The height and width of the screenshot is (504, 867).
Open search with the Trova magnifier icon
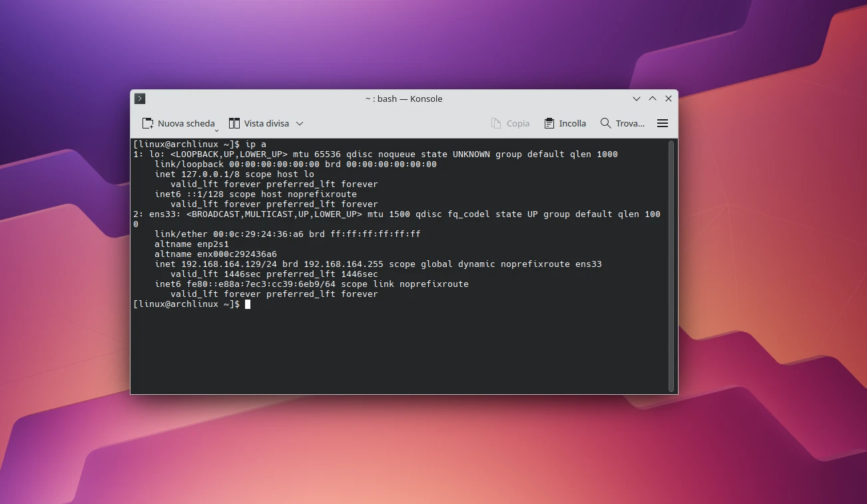click(605, 123)
